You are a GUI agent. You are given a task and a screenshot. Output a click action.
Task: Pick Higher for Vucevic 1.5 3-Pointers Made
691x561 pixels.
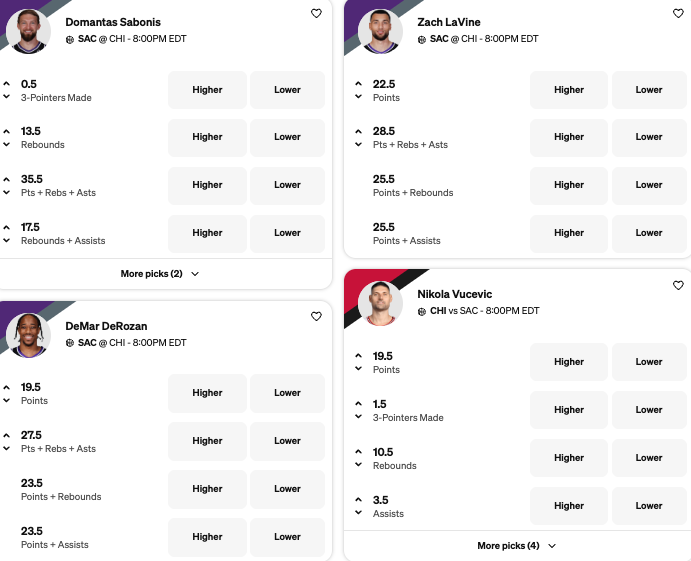pyautogui.click(x=569, y=410)
